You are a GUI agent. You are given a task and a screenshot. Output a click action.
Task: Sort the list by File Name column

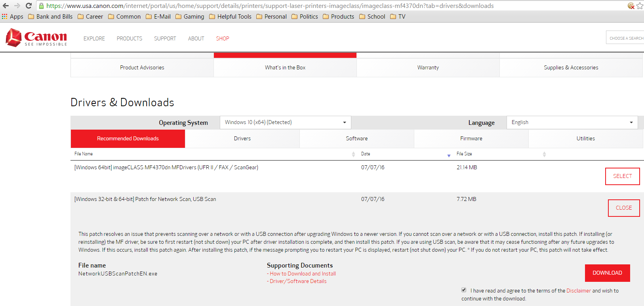pyautogui.click(x=353, y=154)
